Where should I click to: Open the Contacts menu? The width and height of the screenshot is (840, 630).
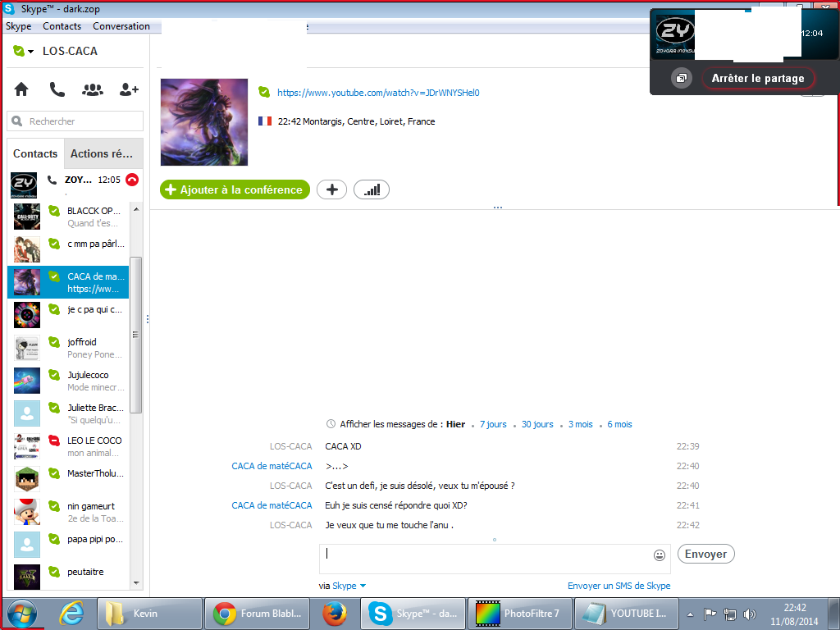tap(62, 26)
